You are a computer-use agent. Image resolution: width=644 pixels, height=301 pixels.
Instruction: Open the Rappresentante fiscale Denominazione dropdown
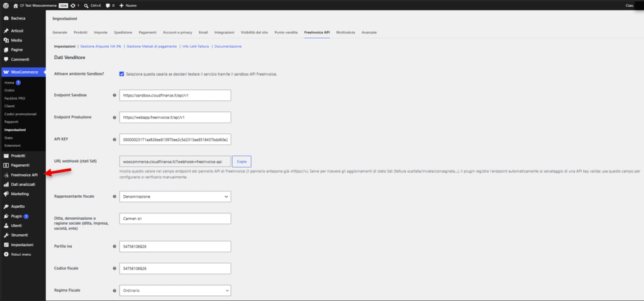[175, 196]
